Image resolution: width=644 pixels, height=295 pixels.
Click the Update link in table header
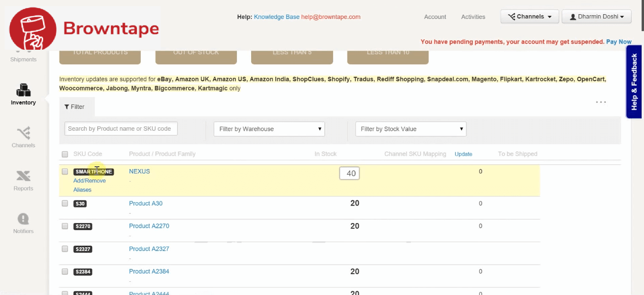coord(463,154)
